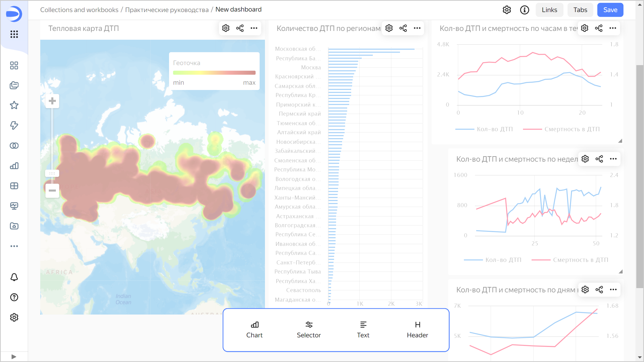Add a Chart widget to dashboard

point(254,330)
